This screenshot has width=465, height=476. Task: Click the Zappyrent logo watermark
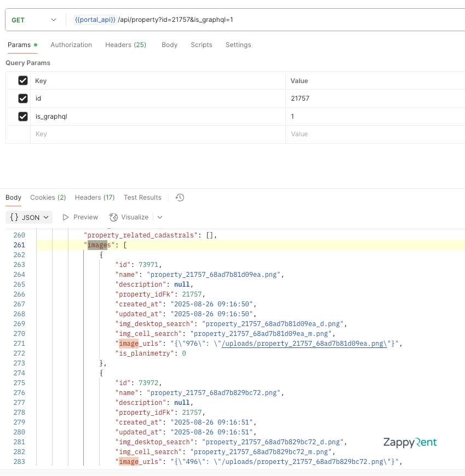pos(410,443)
